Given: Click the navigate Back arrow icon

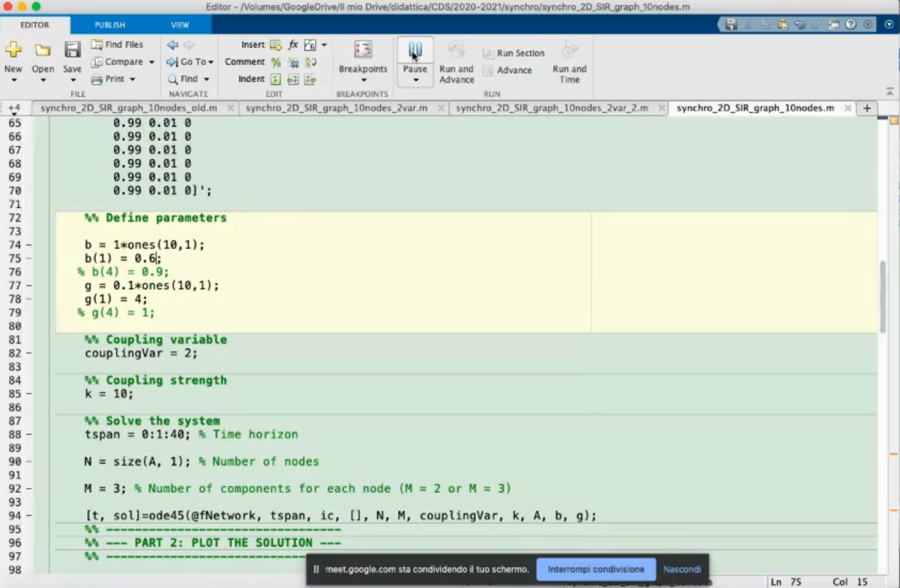Looking at the screenshot, I should pos(172,45).
